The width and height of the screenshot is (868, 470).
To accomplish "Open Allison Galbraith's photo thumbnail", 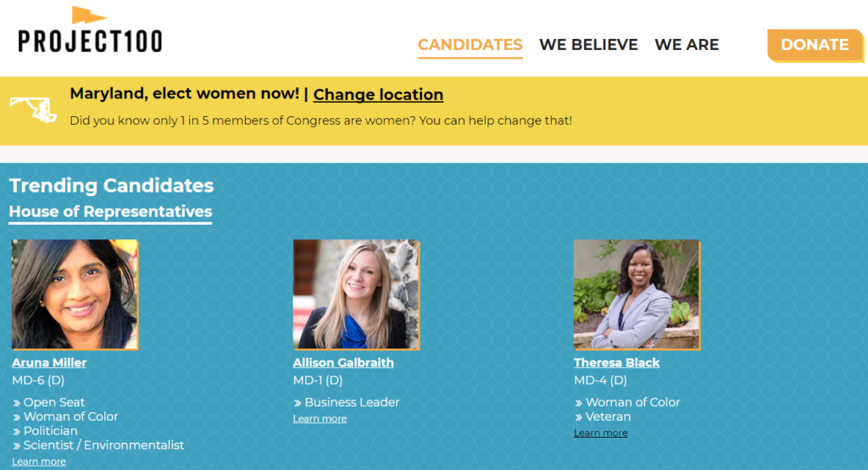I will (356, 294).
